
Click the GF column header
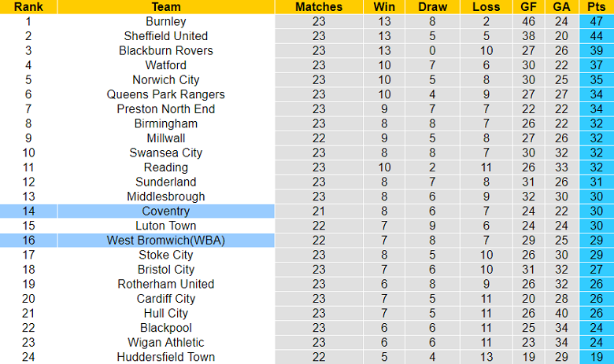(529, 6)
